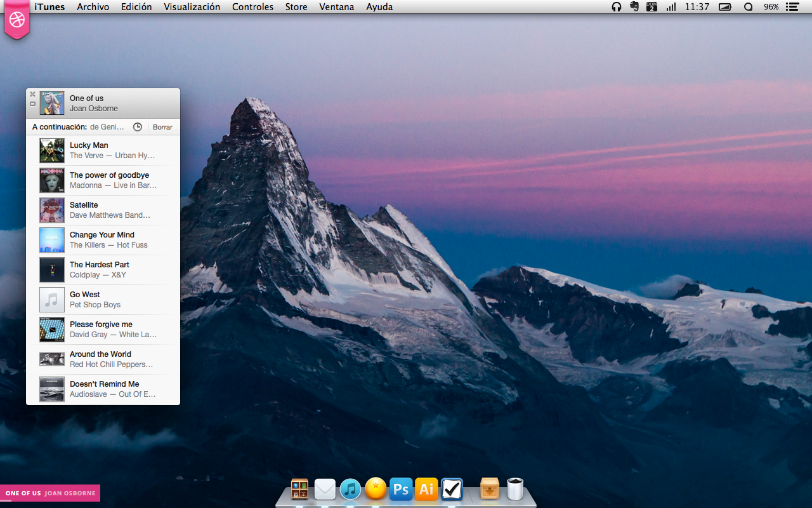Click the One of us album artwork

point(52,103)
